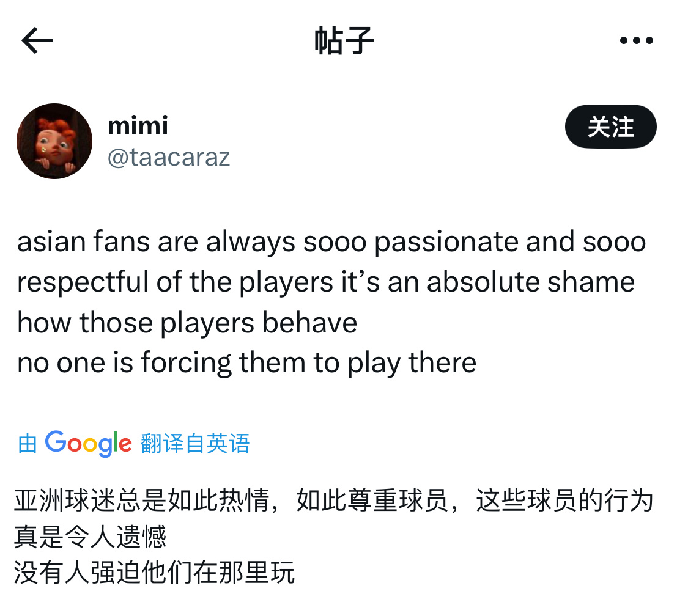This screenshot has height=616, width=688.
Task: Tap the back arrow icon
Action: 37,40
